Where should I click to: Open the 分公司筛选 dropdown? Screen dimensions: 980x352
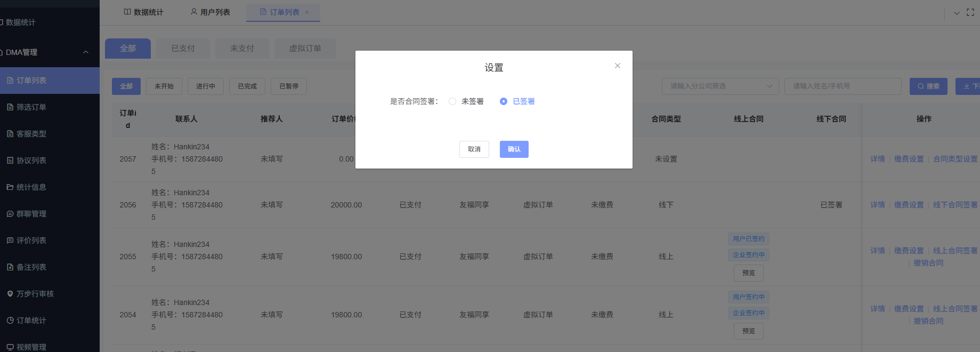(720, 86)
